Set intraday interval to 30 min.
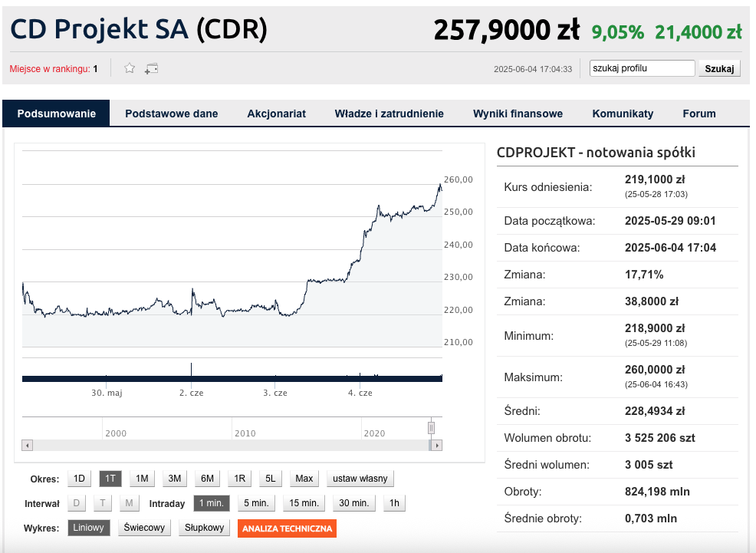 coord(354,503)
